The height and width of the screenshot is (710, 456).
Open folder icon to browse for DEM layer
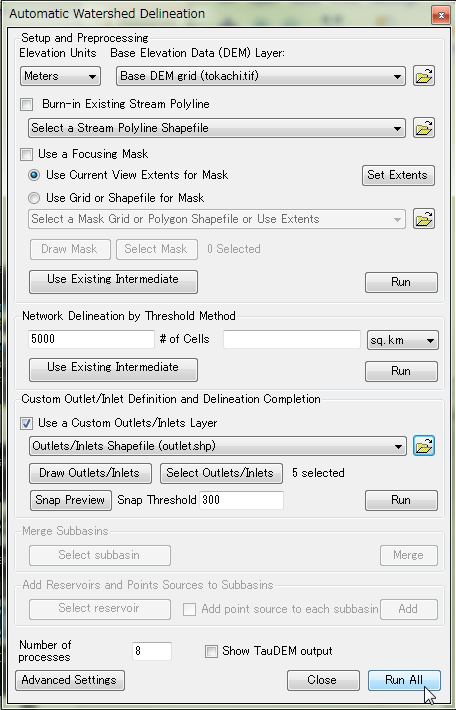tap(424, 76)
